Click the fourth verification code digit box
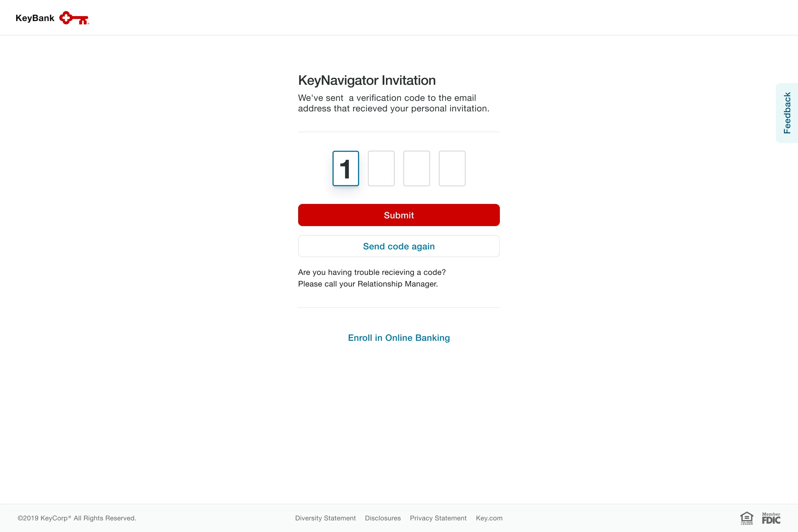 (452, 168)
